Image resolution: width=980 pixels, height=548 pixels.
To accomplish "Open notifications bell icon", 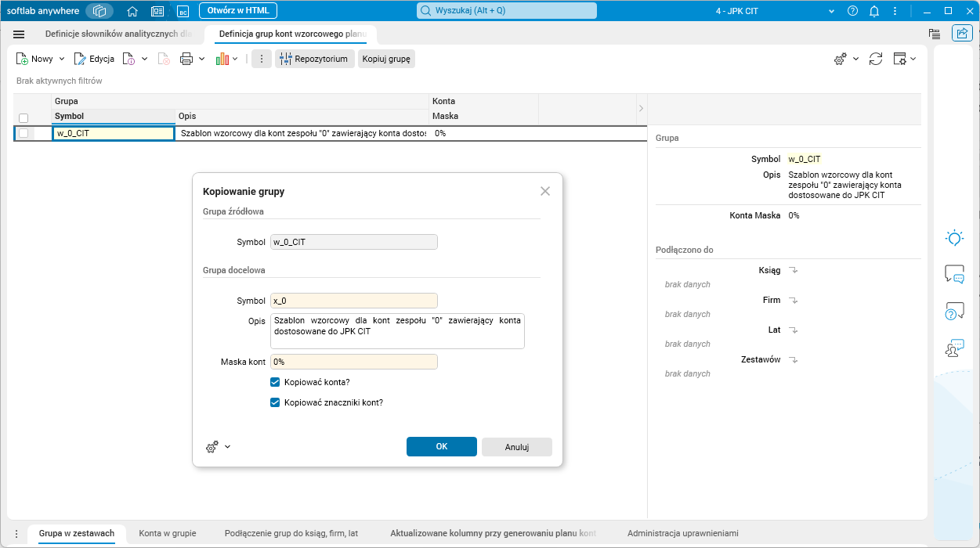I will pos(874,11).
